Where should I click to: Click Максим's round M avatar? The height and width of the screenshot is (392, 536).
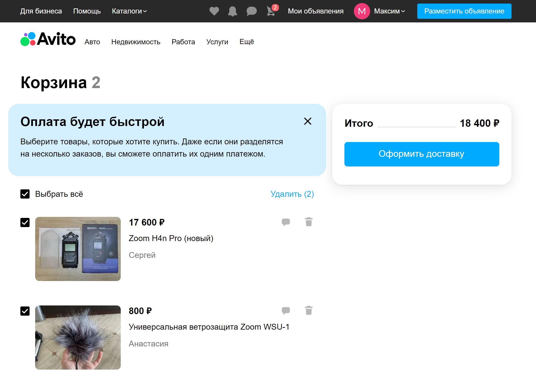[x=362, y=11]
